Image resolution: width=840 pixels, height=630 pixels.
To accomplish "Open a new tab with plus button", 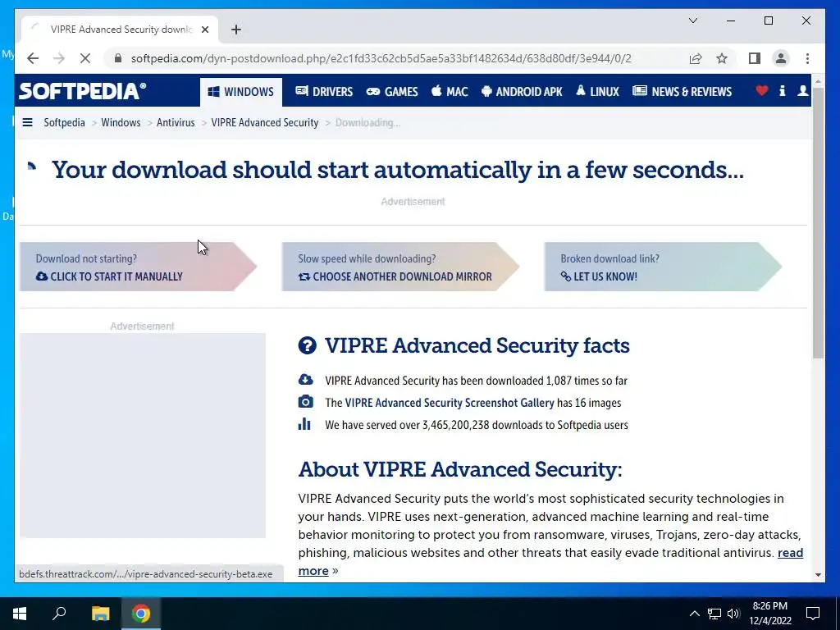I will pos(236,30).
